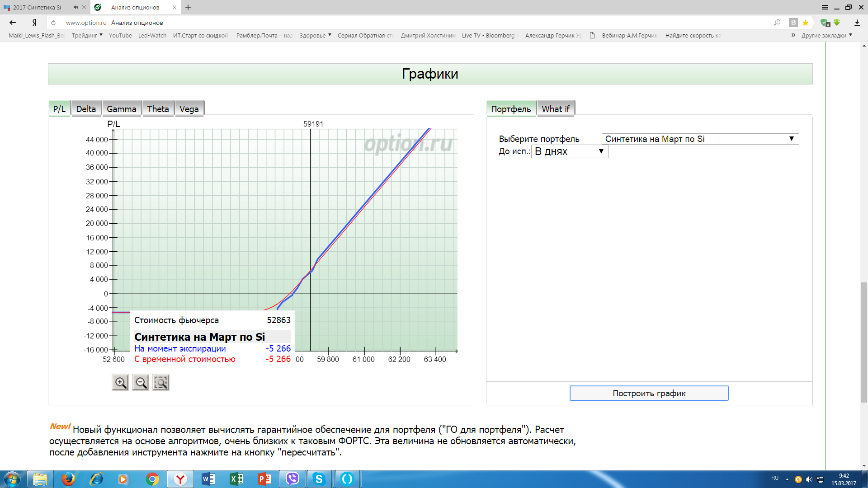This screenshot has width=868, height=488.
Task: Click the zoom out chart icon
Action: tap(141, 383)
